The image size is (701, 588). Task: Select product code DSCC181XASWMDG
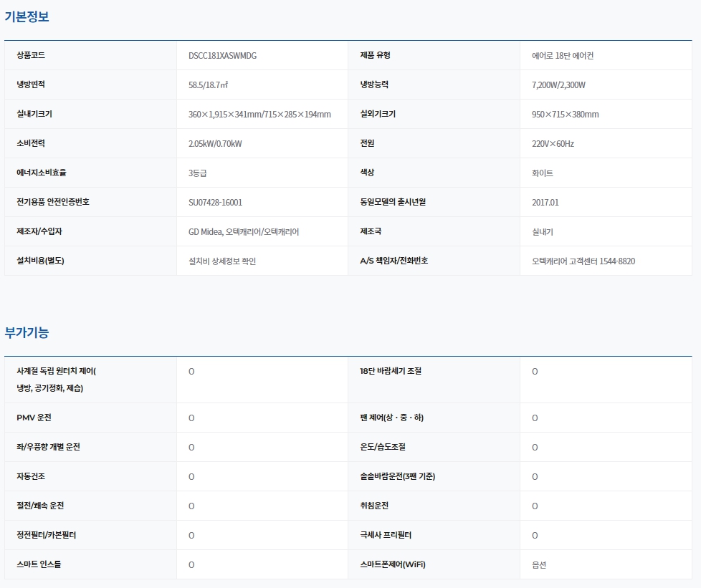[222, 56]
